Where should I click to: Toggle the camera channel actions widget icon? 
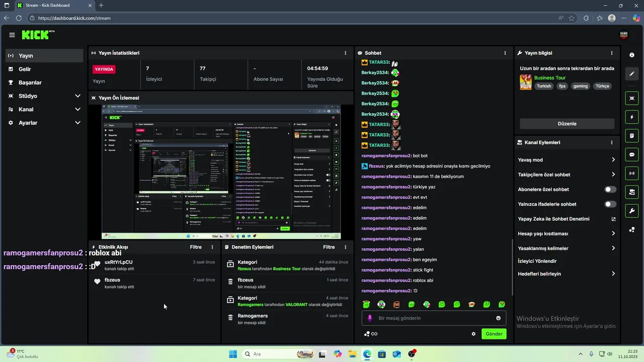click(x=632, y=192)
